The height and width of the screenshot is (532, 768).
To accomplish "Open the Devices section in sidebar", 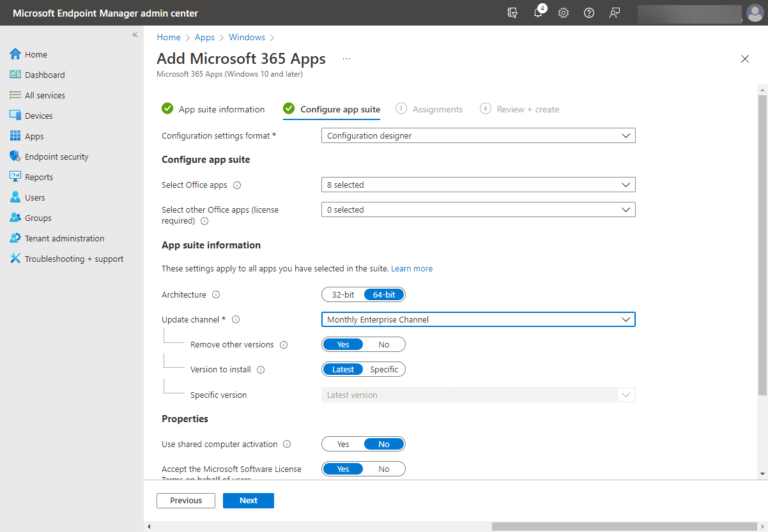I will coord(39,115).
